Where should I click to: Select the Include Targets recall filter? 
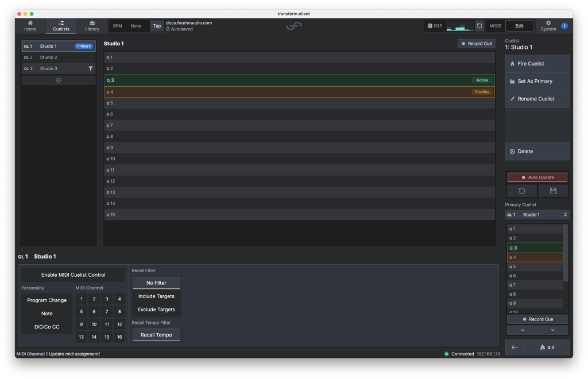tap(156, 296)
